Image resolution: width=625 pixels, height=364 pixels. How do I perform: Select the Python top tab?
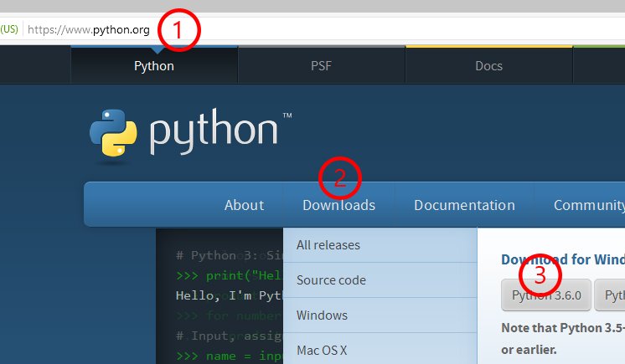[x=154, y=66]
